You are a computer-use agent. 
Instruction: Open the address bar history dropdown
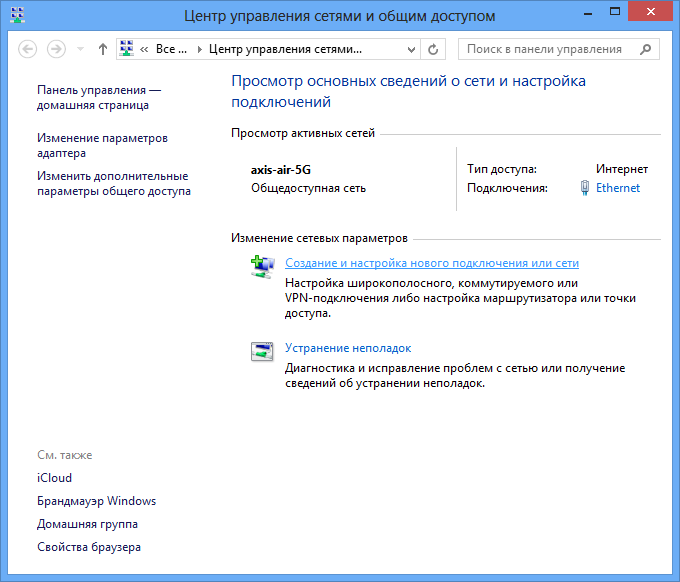(x=411, y=49)
